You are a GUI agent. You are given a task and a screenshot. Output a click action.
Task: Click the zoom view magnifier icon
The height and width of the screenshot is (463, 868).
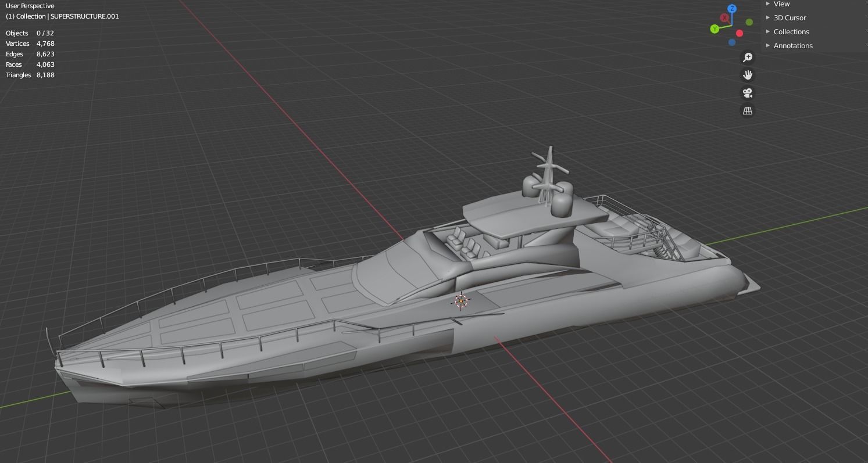[x=748, y=57]
